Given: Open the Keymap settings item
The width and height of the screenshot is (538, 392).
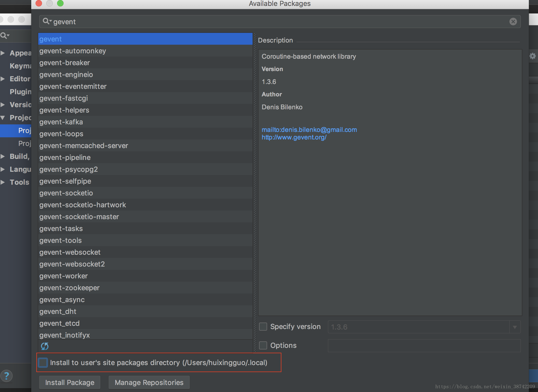Looking at the screenshot, I should tap(20, 66).
